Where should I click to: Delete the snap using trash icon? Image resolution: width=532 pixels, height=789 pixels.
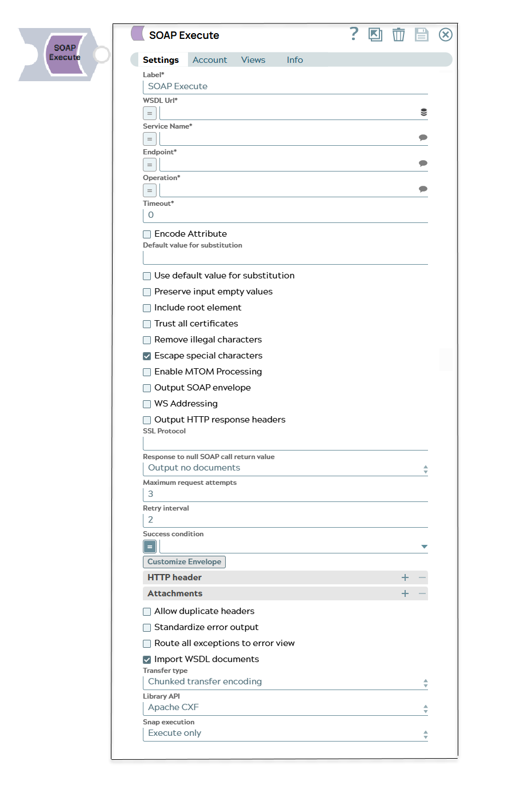tap(398, 35)
